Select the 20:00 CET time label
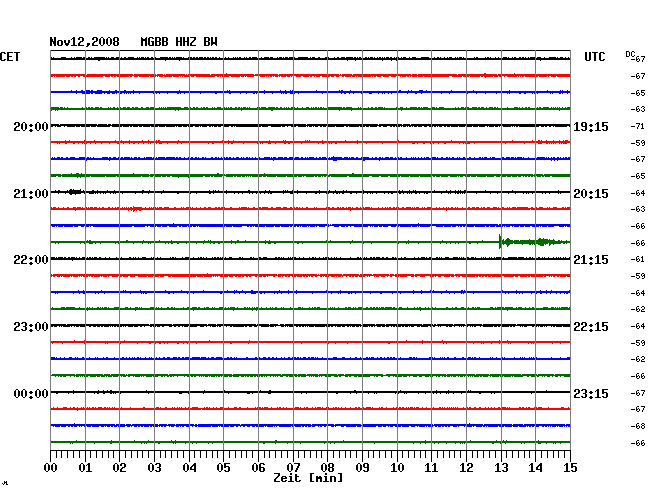Image resolution: width=650 pixels, height=494 pixels. pyautogui.click(x=31, y=127)
